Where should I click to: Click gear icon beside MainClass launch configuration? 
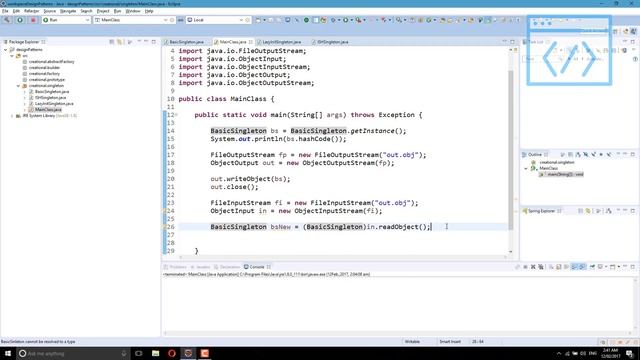click(172, 20)
